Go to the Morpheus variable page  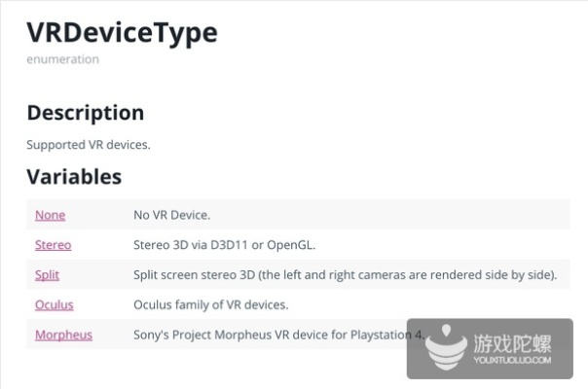(x=63, y=335)
